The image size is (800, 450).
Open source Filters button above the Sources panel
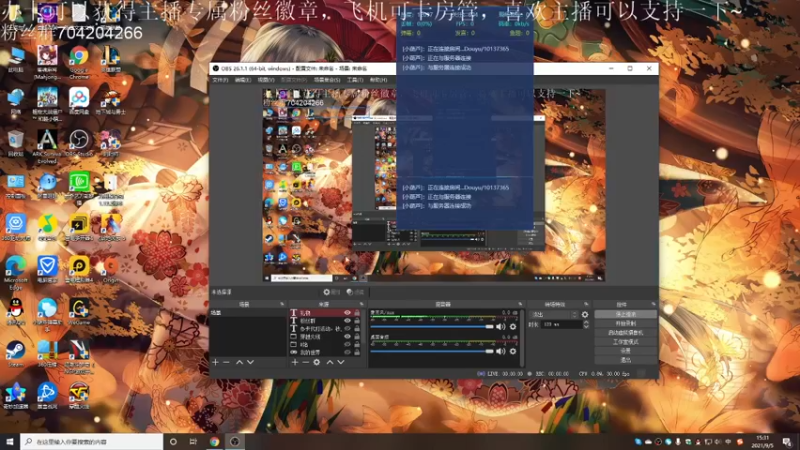[356, 292]
